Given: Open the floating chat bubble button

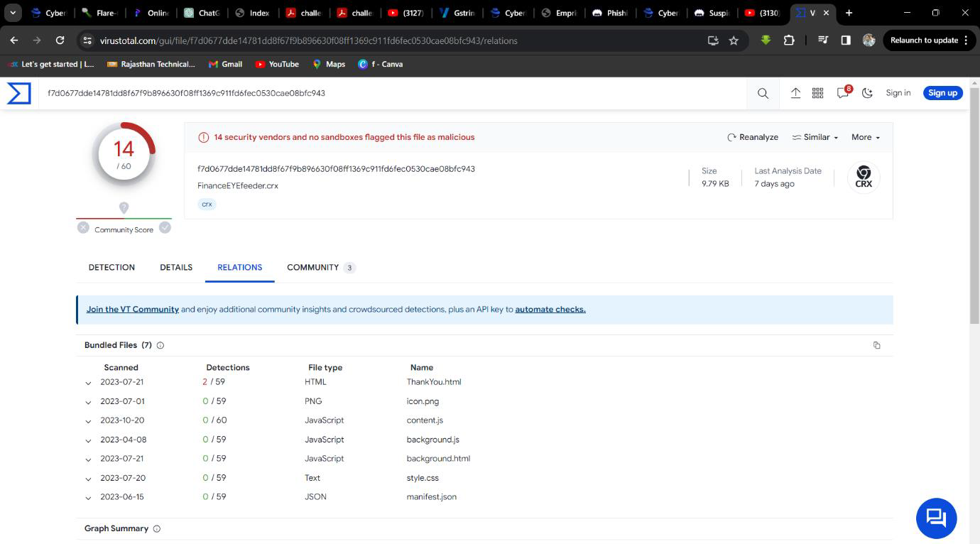Looking at the screenshot, I should [936, 518].
